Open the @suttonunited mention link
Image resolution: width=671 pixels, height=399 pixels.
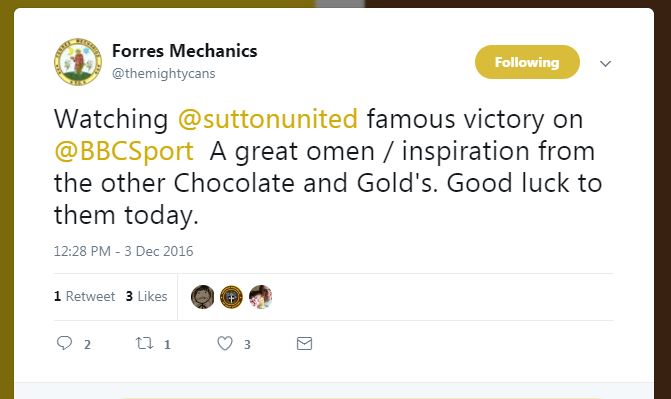pyautogui.click(x=267, y=119)
